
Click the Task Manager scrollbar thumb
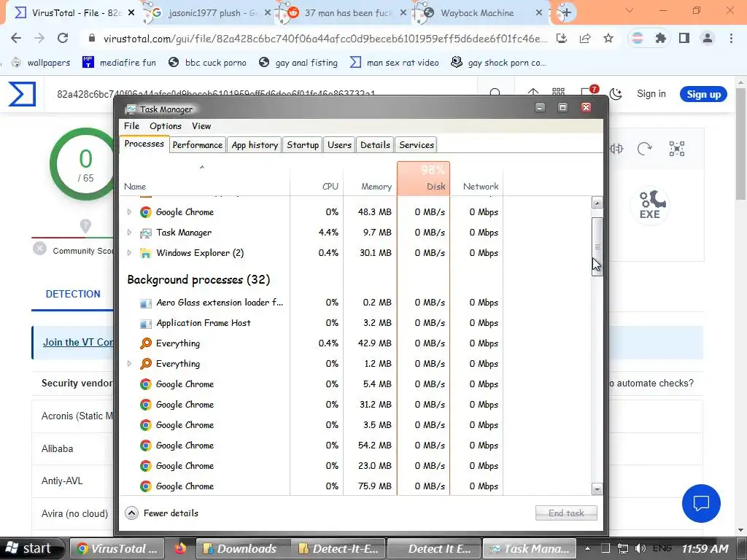click(597, 246)
